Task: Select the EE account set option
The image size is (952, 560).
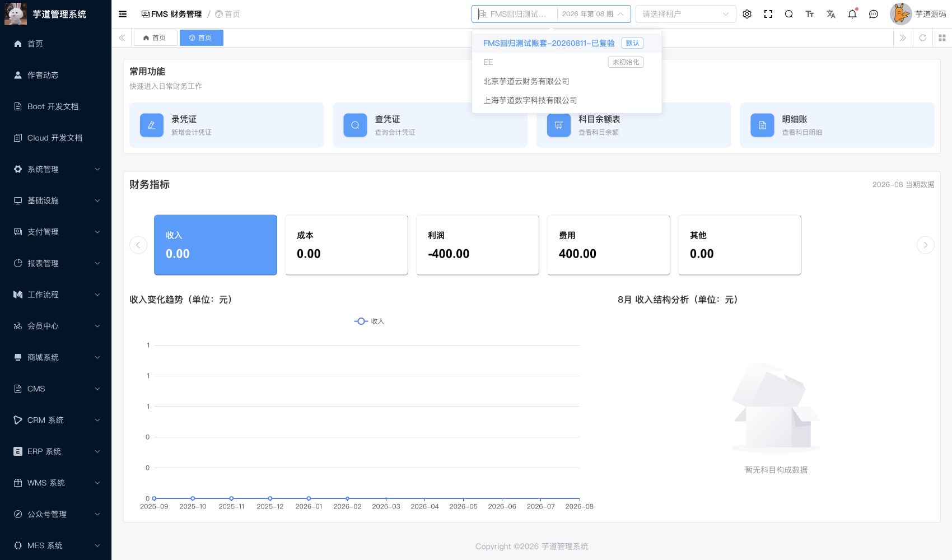Action: tap(567, 62)
